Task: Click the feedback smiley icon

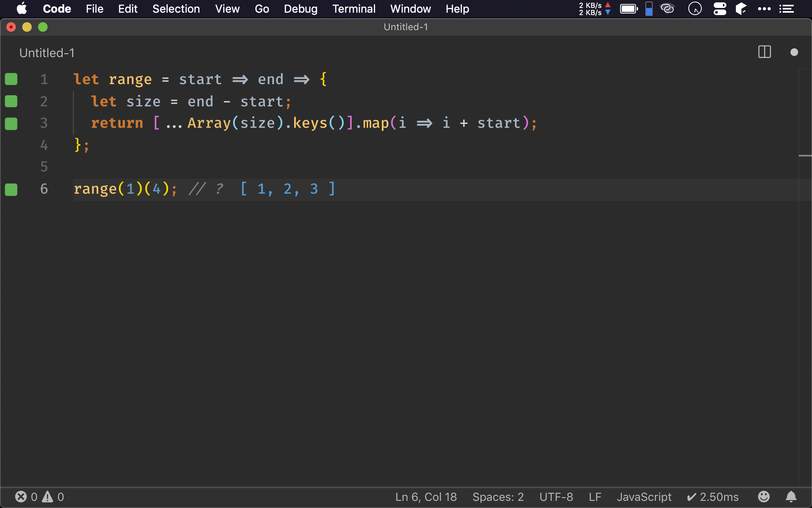Action: coord(764,496)
